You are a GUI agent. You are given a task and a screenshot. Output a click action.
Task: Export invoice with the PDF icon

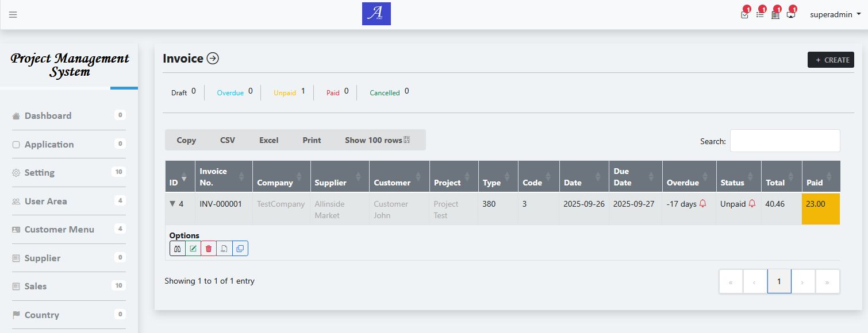225,249
